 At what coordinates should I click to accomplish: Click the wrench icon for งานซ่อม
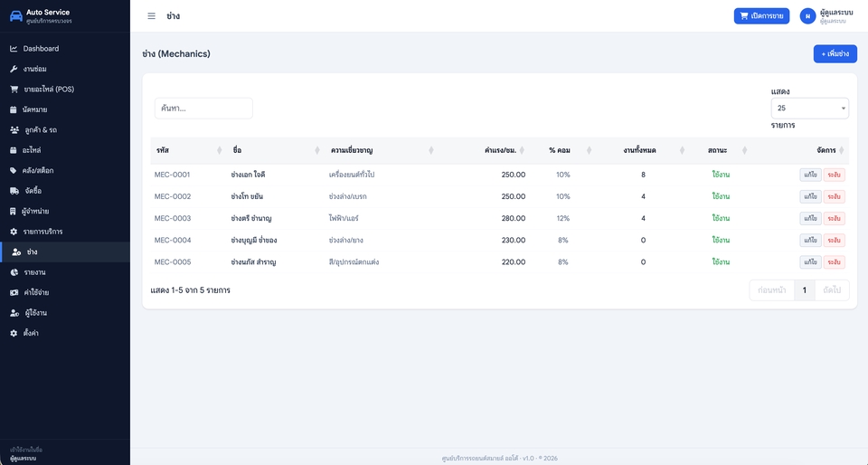point(14,69)
